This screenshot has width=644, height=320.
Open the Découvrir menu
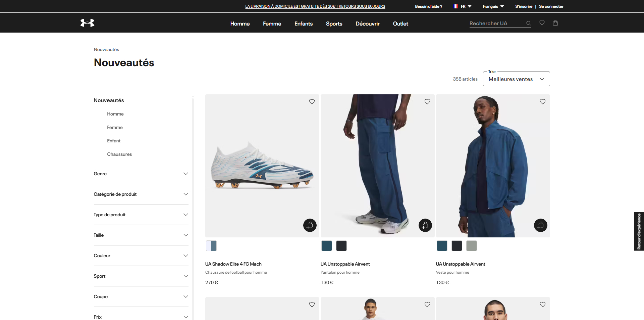[368, 24]
